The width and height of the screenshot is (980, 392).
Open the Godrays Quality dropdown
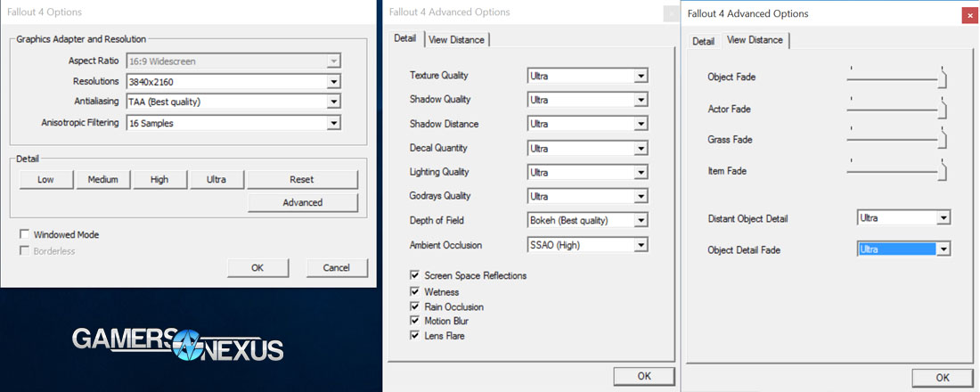pyautogui.click(x=587, y=196)
